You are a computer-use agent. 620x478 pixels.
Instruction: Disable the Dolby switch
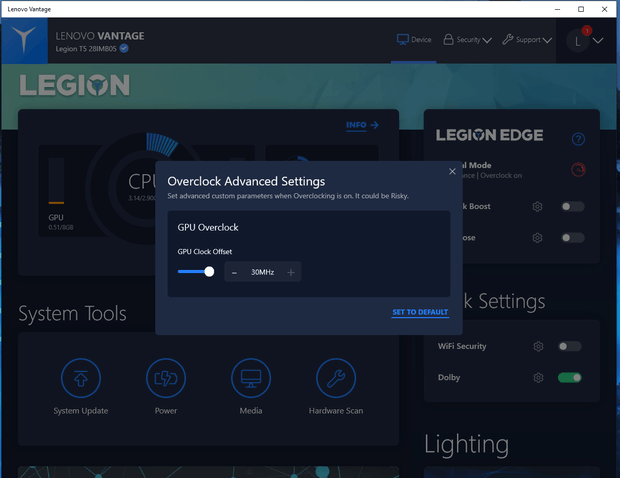pos(570,378)
